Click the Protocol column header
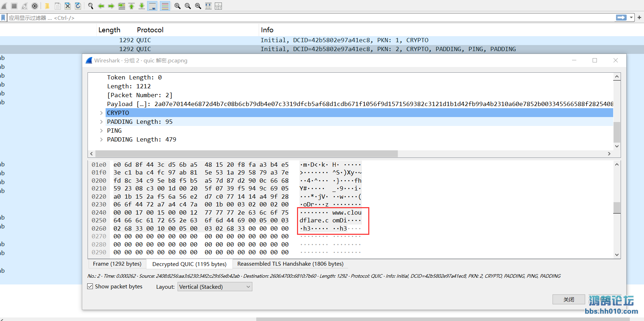The image size is (644, 321). [x=150, y=30]
